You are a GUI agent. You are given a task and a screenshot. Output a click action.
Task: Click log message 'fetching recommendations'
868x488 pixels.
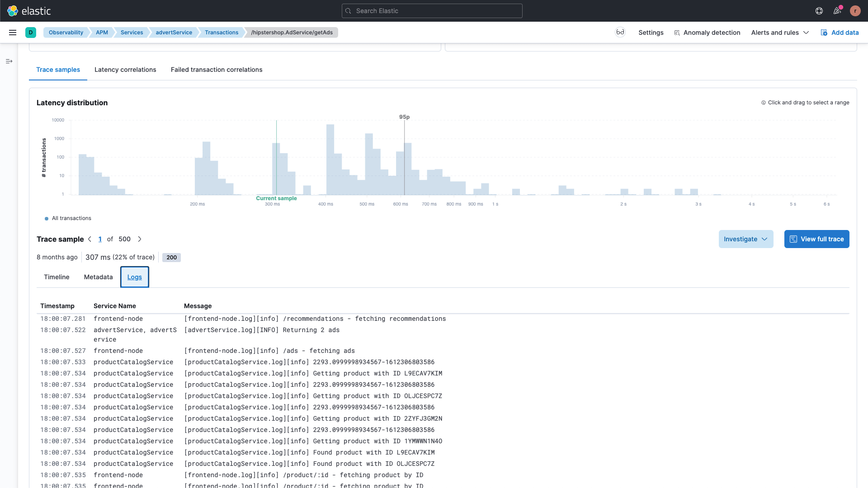coord(315,319)
